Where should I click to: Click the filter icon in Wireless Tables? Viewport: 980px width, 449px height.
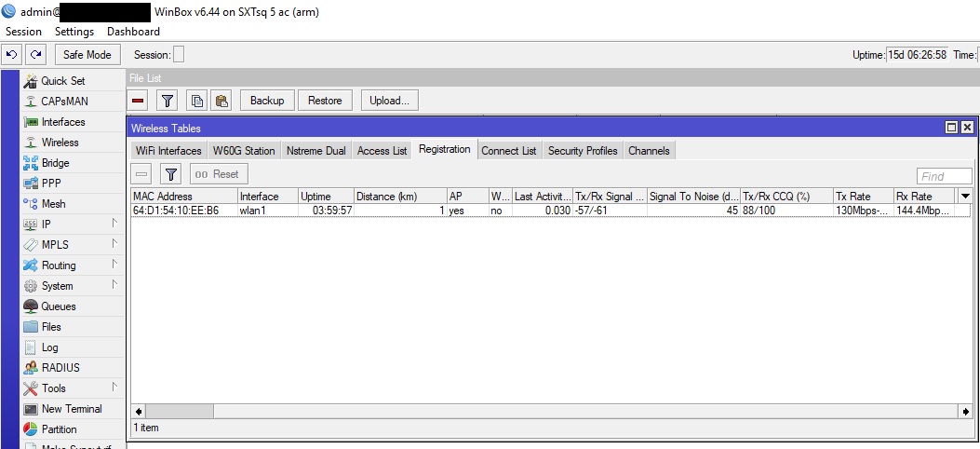tap(170, 174)
